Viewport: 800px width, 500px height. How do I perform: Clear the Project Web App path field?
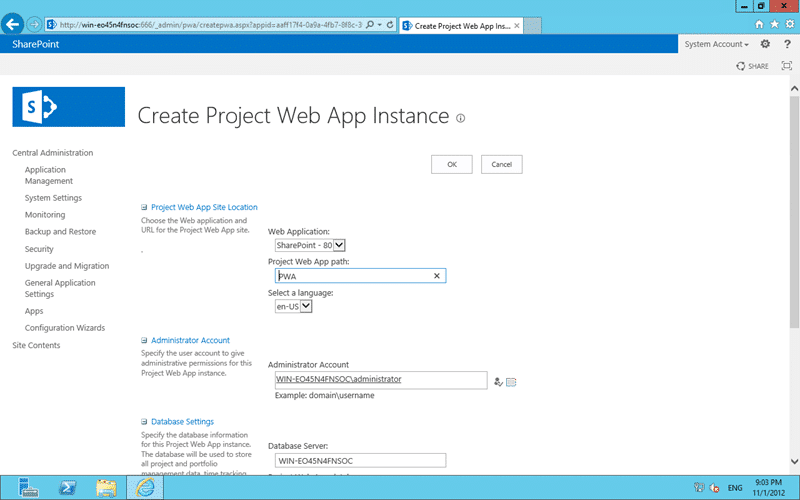(x=437, y=276)
